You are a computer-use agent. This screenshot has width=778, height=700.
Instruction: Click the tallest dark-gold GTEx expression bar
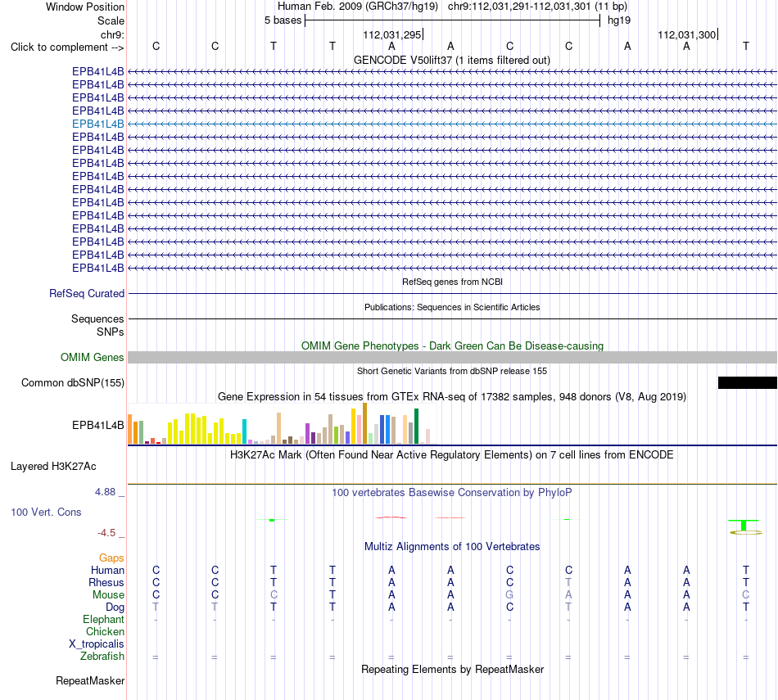click(364, 423)
